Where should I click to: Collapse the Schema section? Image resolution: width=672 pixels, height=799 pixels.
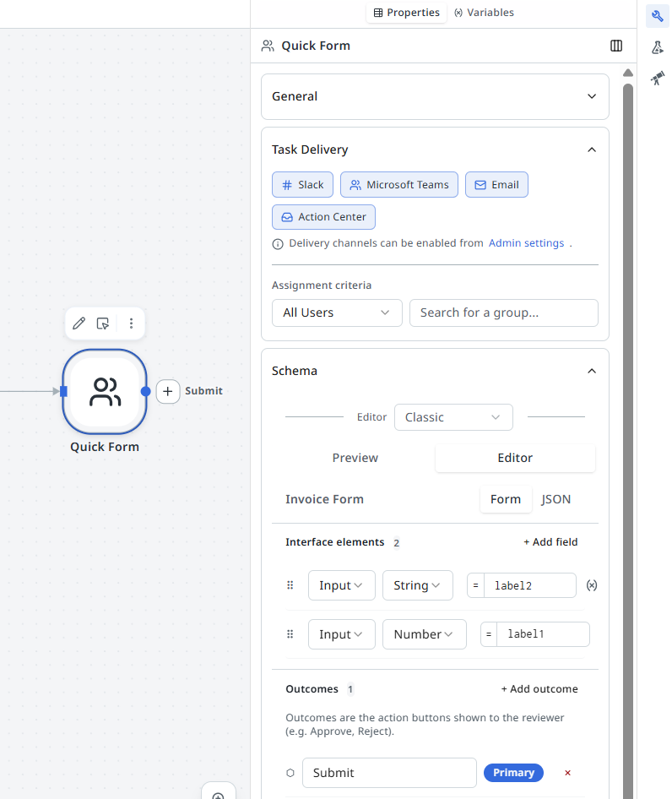(x=592, y=371)
